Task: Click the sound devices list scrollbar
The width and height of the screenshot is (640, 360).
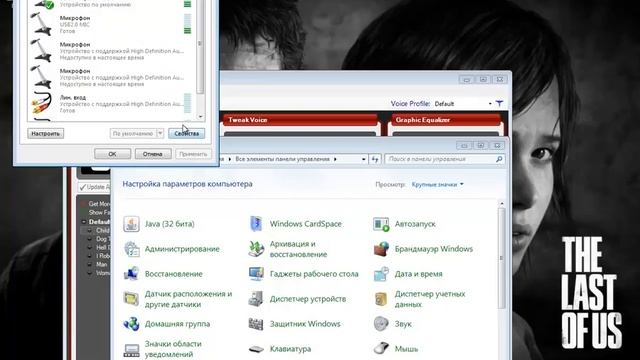Action: point(200,47)
